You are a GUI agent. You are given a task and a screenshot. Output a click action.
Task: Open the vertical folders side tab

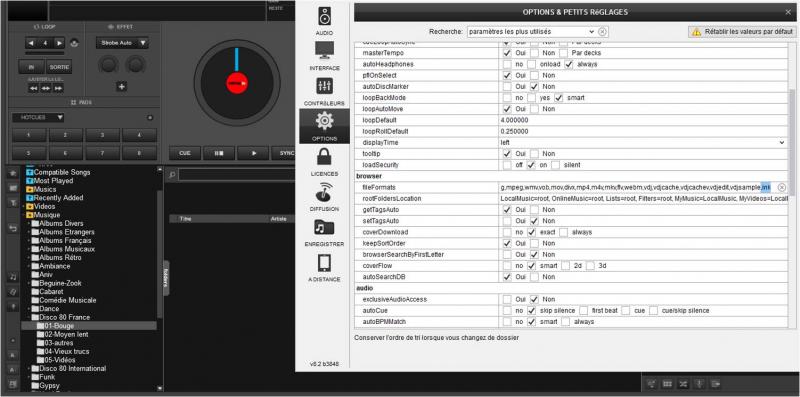pyautogui.click(x=166, y=278)
